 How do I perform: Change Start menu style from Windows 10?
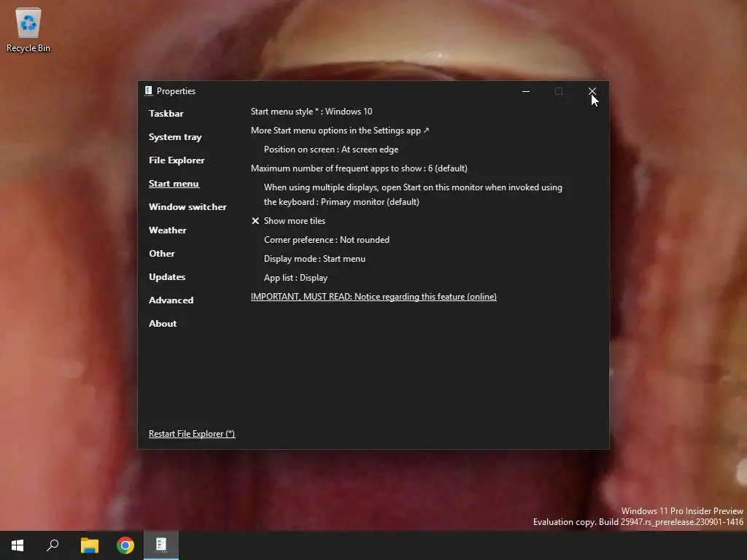pos(311,112)
